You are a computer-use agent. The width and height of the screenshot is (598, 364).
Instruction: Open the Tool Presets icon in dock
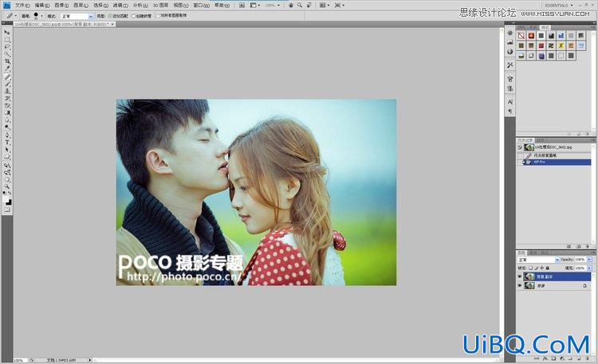(x=510, y=65)
